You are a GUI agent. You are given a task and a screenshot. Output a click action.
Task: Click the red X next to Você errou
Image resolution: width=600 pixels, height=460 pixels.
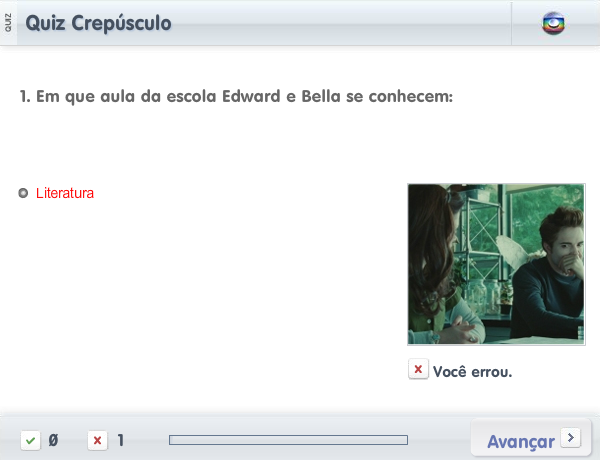(418, 369)
